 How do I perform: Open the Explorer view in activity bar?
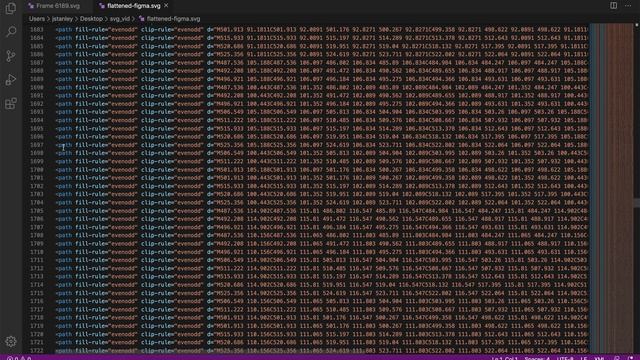[11, 8]
